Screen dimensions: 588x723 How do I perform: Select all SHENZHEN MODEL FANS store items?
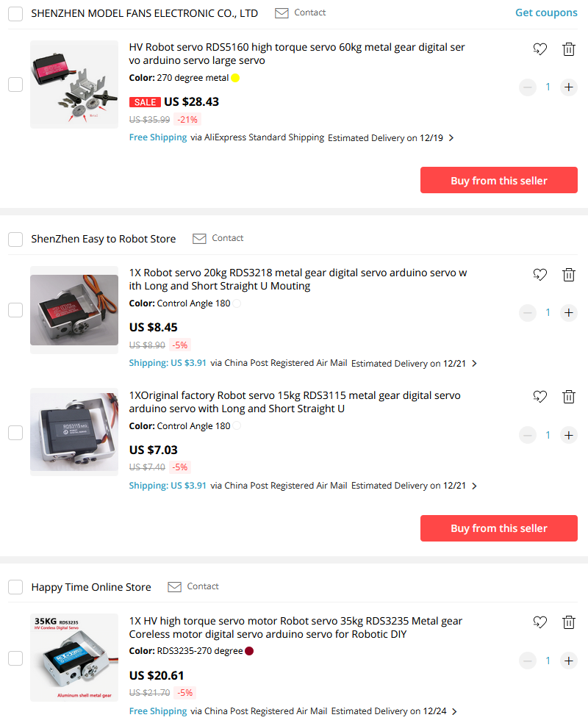pyautogui.click(x=15, y=13)
